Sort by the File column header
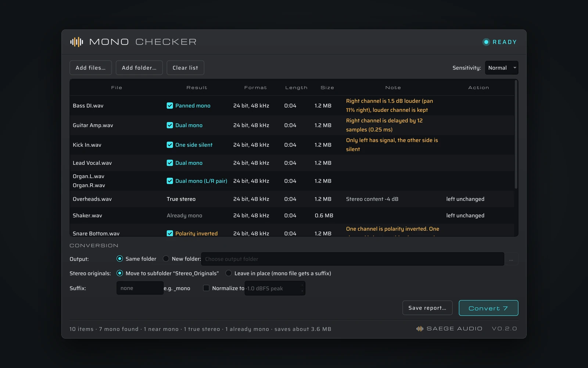The width and height of the screenshot is (588, 368). [x=116, y=88]
